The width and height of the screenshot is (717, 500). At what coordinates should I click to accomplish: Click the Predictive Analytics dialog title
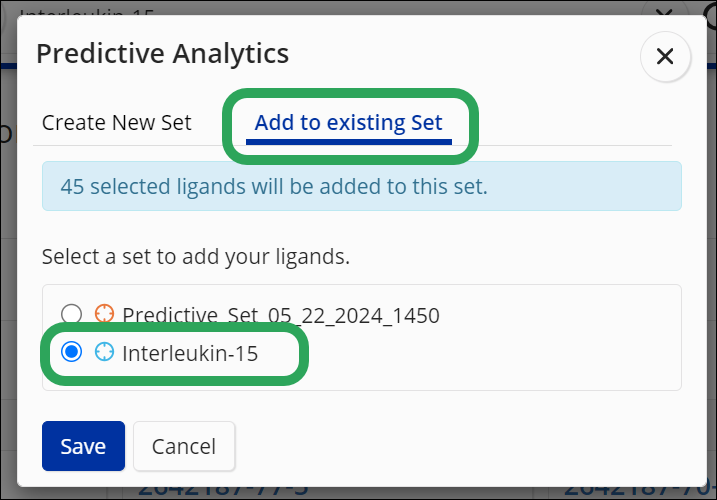coord(162,53)
